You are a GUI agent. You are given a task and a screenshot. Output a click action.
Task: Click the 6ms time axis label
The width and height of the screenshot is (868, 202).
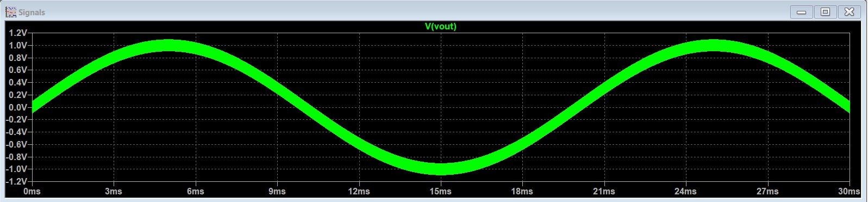[196, 191]
